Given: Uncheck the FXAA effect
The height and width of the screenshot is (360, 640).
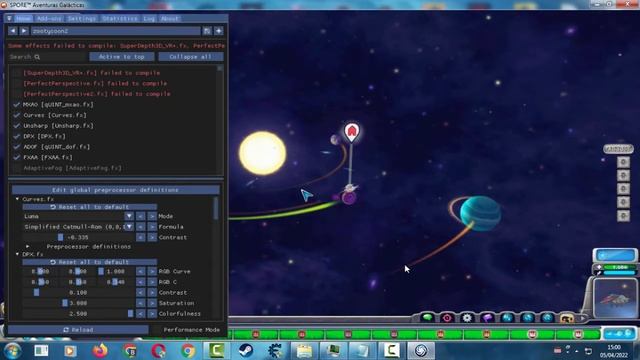Looking at the screenshot, I should [x=16, y=157].
